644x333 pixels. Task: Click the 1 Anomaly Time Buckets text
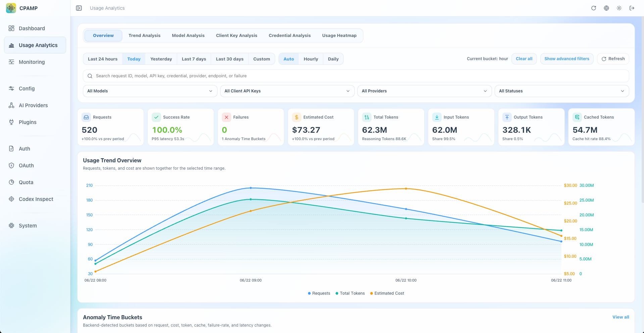point(244,139)
